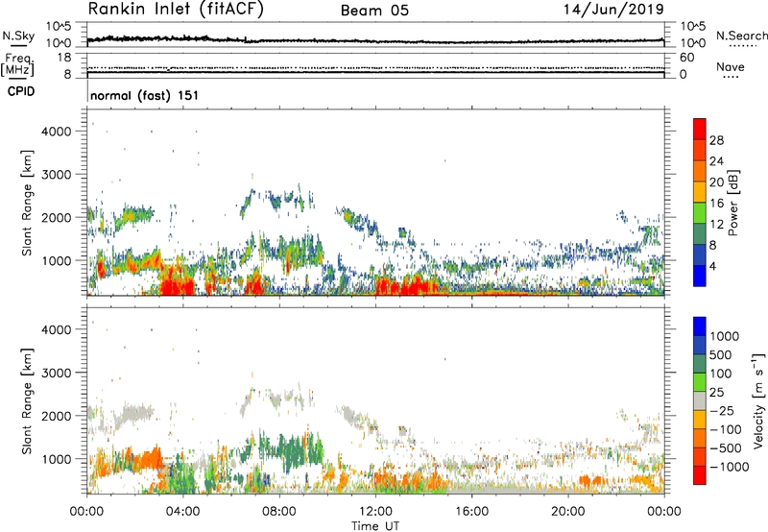Click the '18' frequency axis value
The height and width of the screenshot is (532, 768).
tap(64, 58)
